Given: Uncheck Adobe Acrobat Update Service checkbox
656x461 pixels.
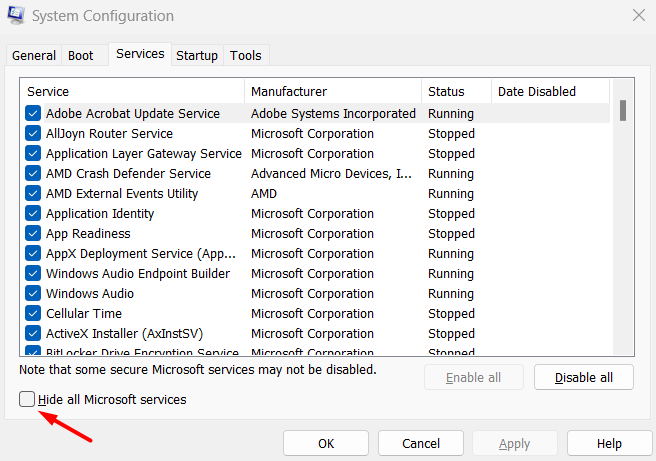Looking at the screenshot, I should (x=33, y=114).
